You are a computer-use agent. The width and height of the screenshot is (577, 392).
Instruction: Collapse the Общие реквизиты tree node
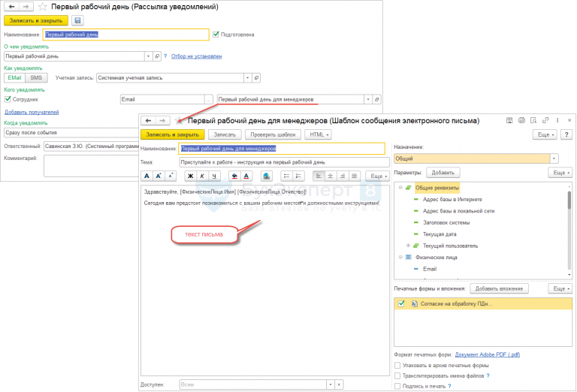(x=401, y=187)
